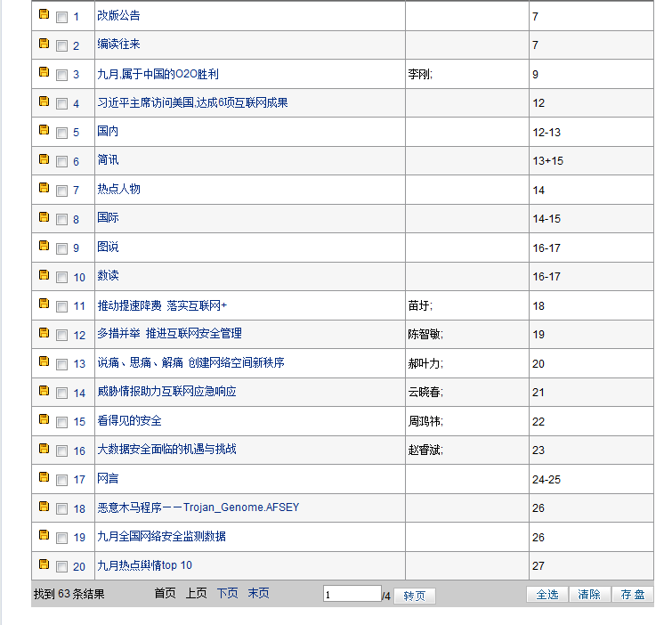This screenshot has width=672, height=625.
Task: Click the 清除 clear button
Action: (589, 595)
